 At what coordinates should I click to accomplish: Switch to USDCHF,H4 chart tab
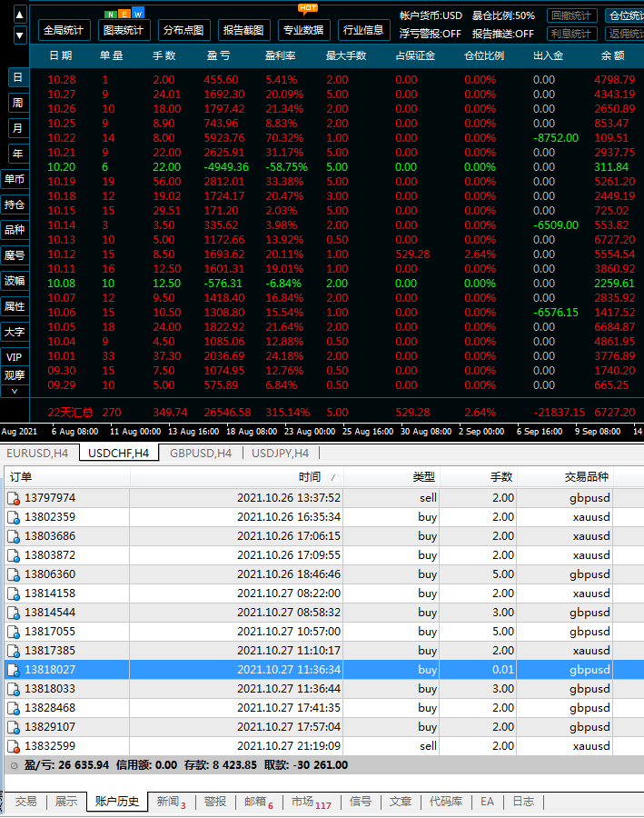(118, 454)
